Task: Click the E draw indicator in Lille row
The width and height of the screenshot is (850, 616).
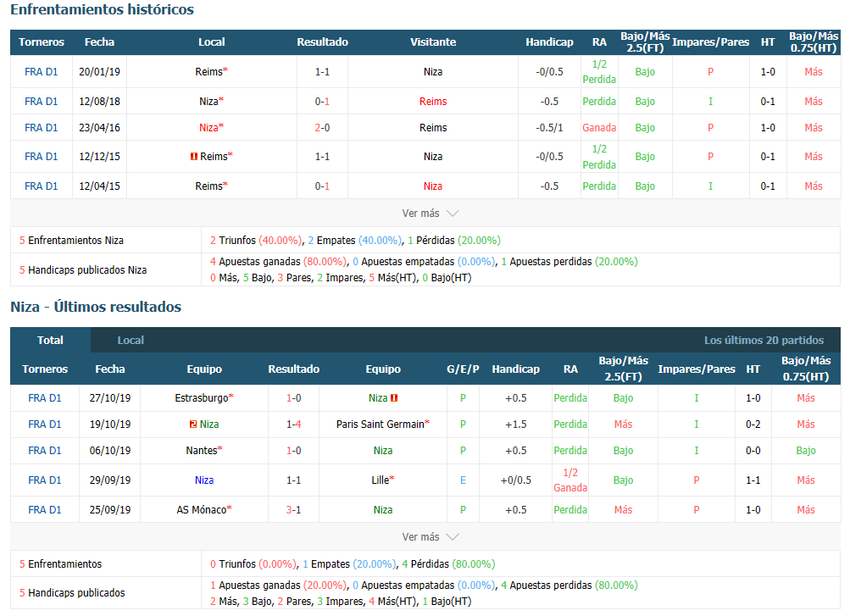Action: pyautogui.click(x=463, y=480)
